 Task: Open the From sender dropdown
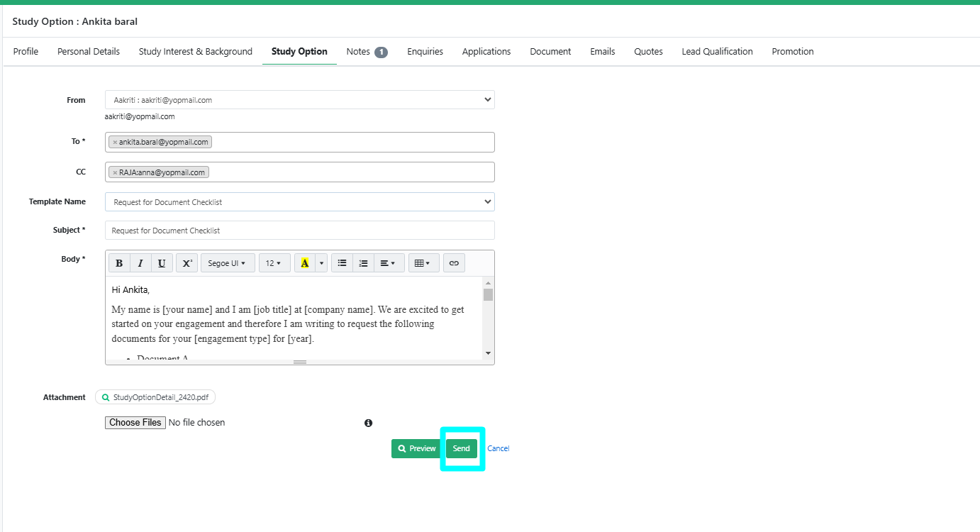[300, 100]
